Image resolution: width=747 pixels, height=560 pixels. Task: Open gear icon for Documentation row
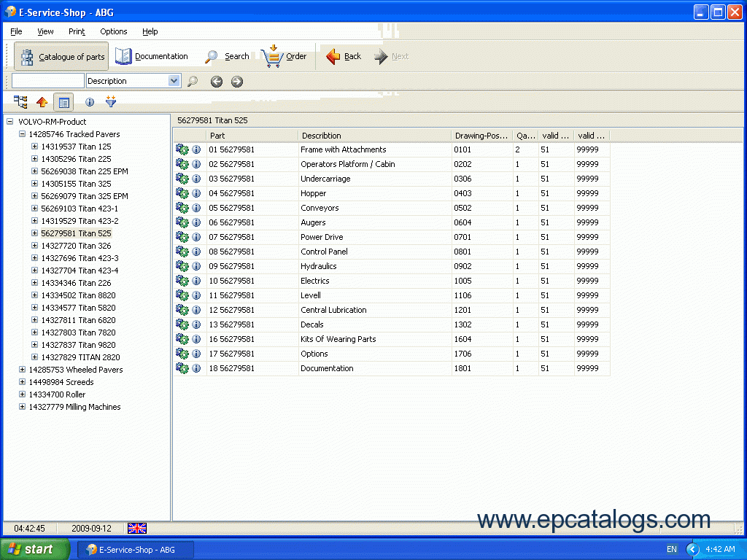pyautogui.click(x=182, y=368)
